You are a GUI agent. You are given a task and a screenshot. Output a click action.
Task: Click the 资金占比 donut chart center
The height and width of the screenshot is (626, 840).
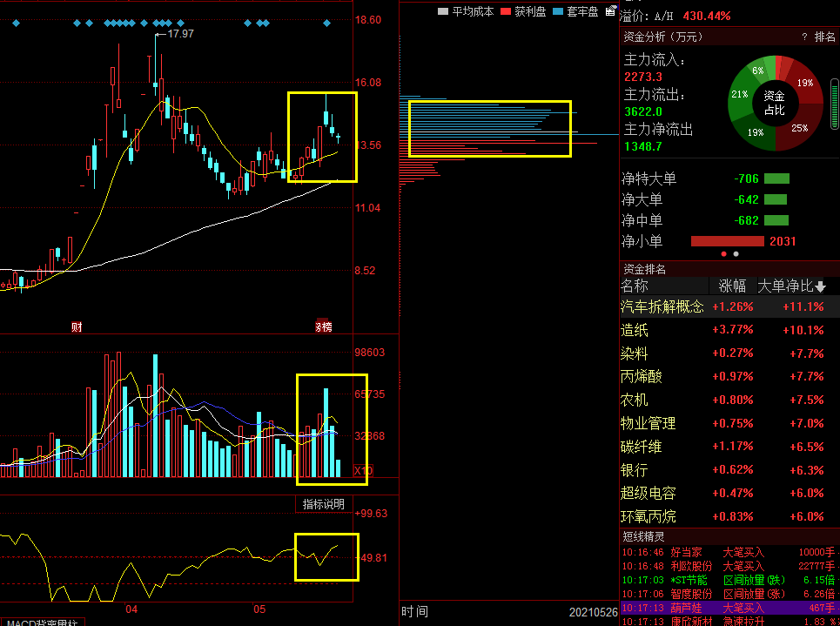point(774,103)
